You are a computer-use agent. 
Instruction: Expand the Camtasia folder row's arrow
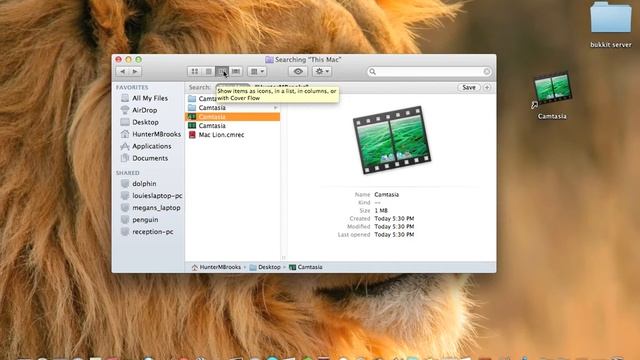(276, 108)
